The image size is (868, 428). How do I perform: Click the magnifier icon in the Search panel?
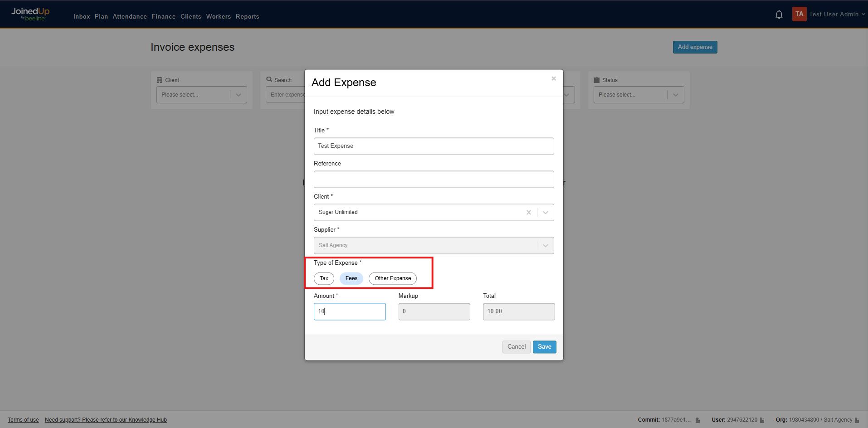[x=270, y=79]
